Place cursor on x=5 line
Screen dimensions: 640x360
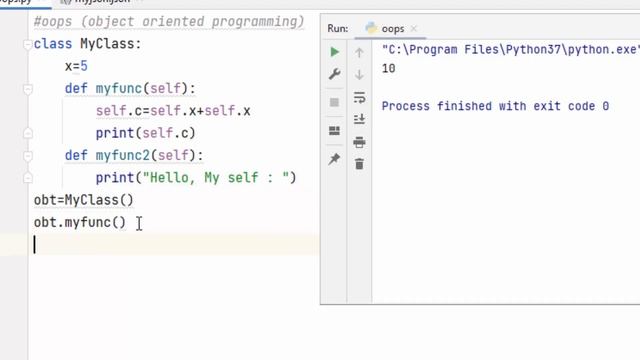pos(76,66)
